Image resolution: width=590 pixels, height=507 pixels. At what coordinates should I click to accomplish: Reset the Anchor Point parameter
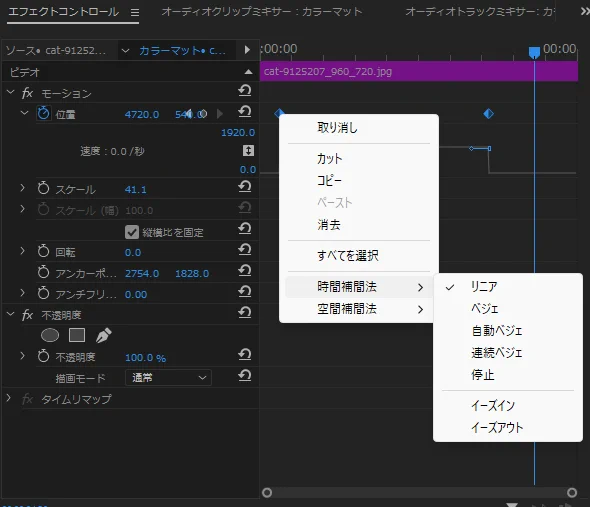(245, 271)
